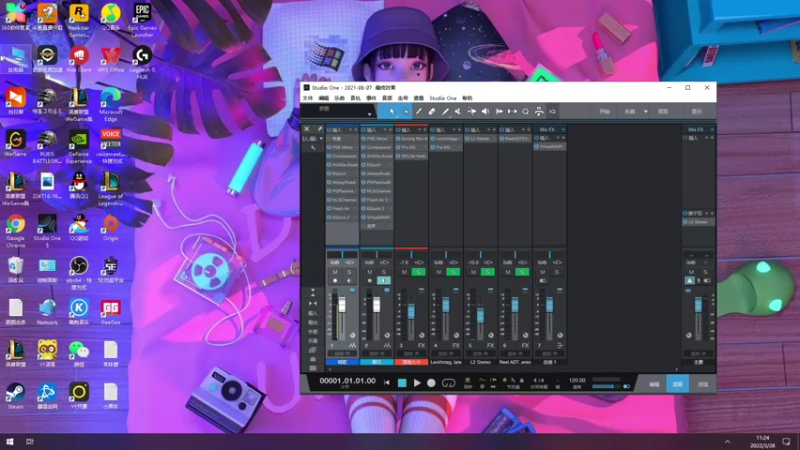The width and height of the screenshot is (800, 450).
Task: Mute the Reel ADT channel 6
Action: pos(508,272)
